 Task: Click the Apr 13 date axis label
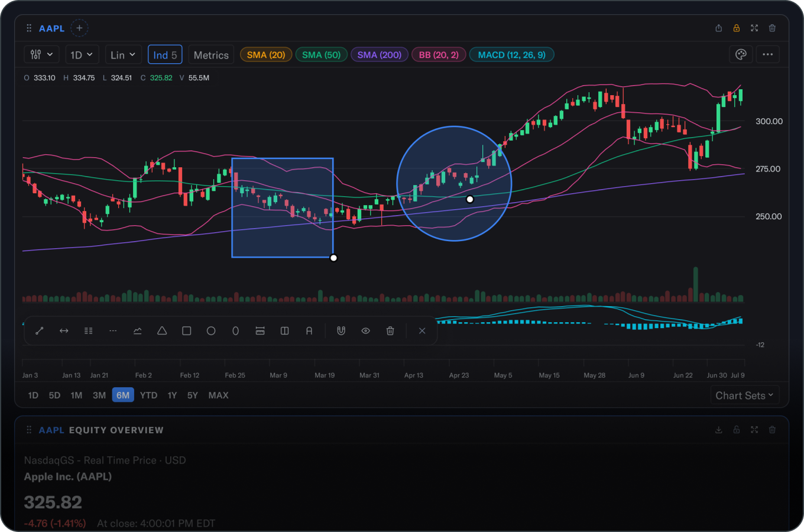(x=414, y=375)
